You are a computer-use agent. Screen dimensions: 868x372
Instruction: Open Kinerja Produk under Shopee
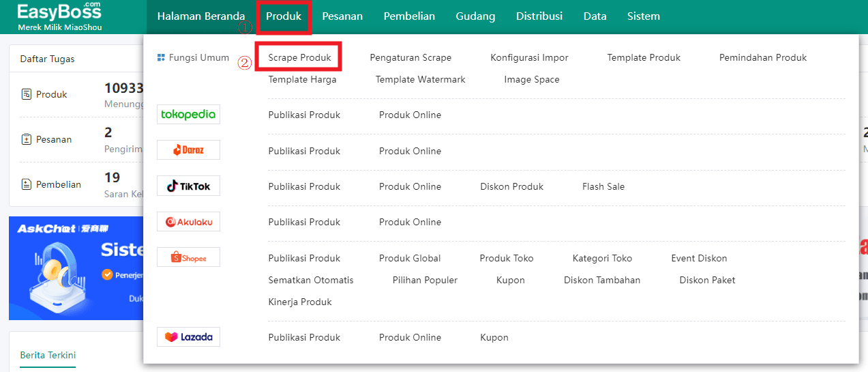click(x=300, y=302)
